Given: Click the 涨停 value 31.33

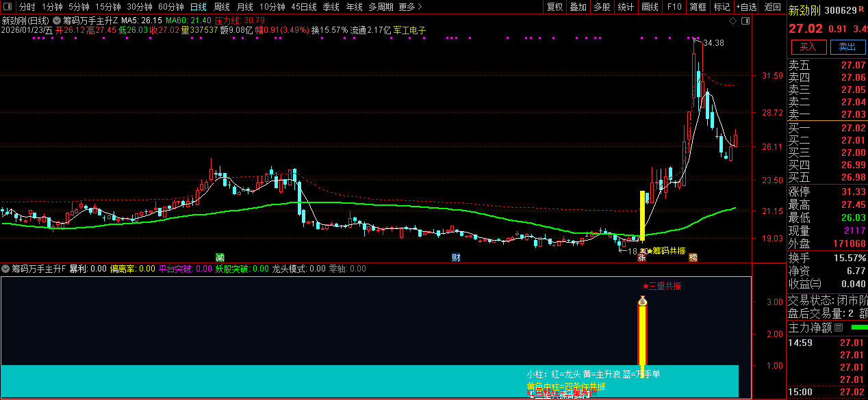Looking at the screenshot, I should pyautogui.click(x=853, y=191).
